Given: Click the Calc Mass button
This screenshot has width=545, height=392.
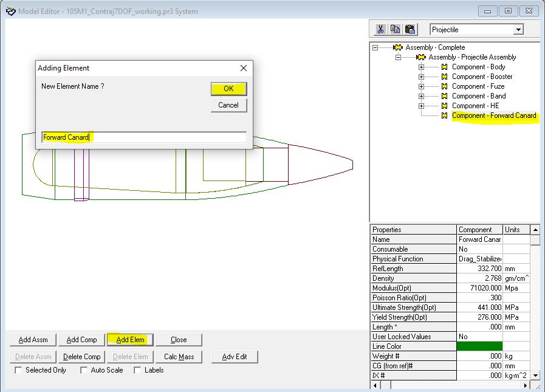Looking at the screenshot, I should pyautogui.click(x=179, y=357).
